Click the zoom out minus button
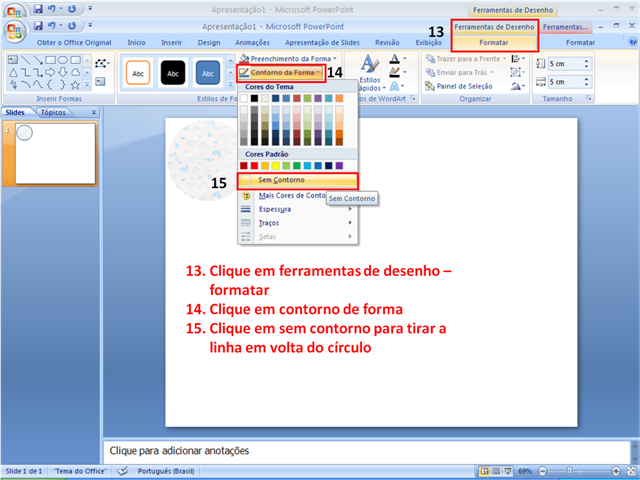Screen dimensions: 640x480 tap(542, 471)
